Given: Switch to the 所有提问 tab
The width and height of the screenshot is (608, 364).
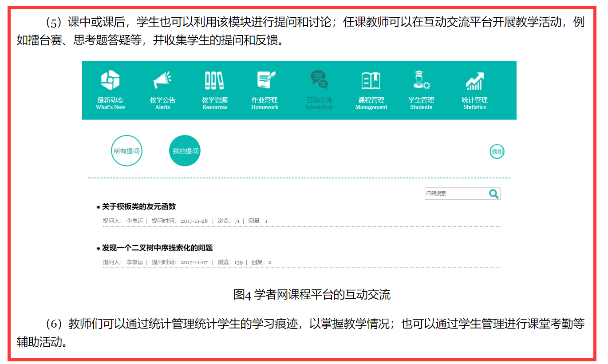Looking at the screenshot, I should 126,151.
